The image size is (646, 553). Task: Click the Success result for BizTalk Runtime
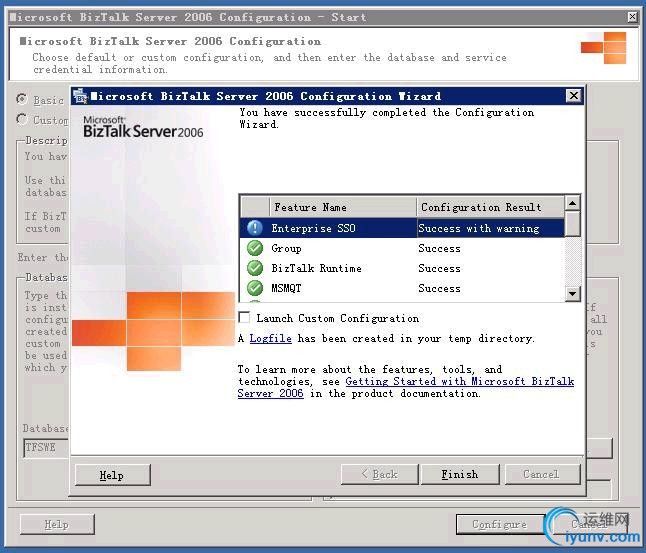(439, 268)
